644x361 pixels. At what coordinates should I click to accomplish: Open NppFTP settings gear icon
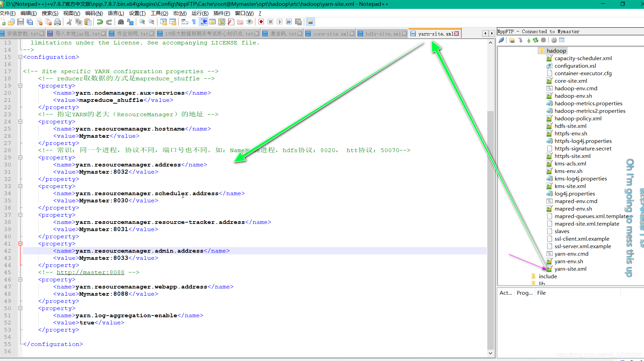pos(554,40)
